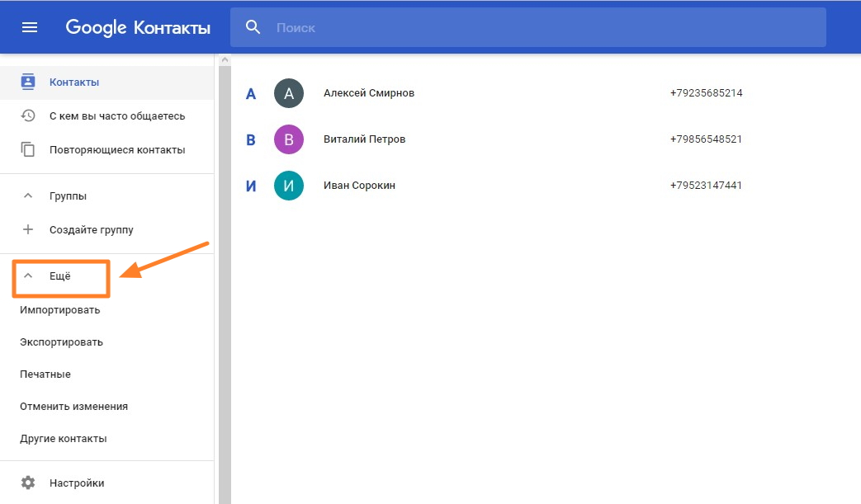Click the avatar of Алексей Смирнов

tap(289, 93)
